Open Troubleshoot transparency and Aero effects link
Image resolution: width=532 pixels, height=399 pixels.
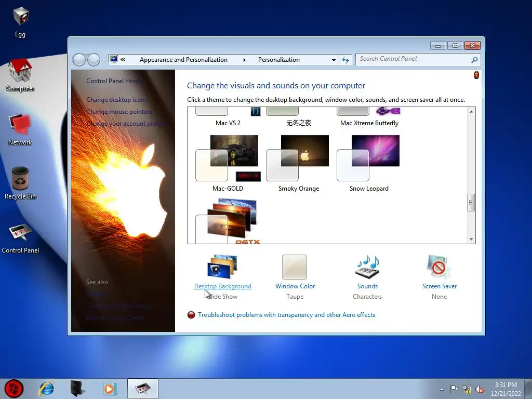coord(286,315)
